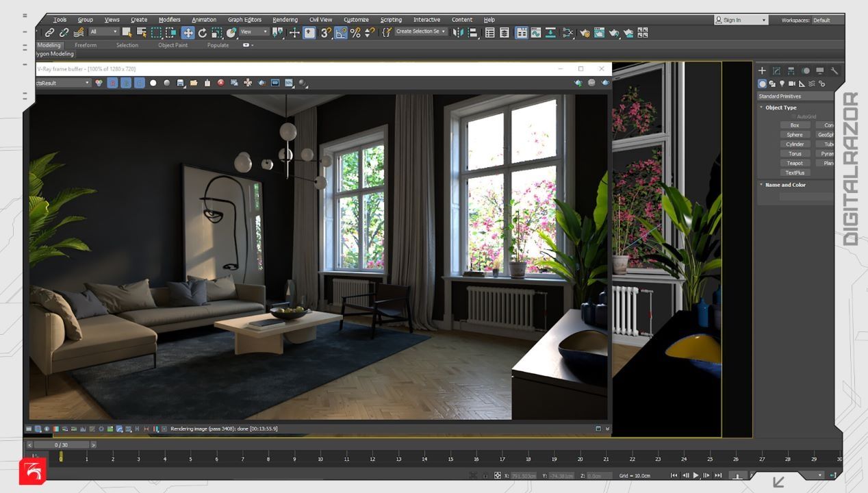Select the Move tool in main toolbar

[x=188, y=33]
